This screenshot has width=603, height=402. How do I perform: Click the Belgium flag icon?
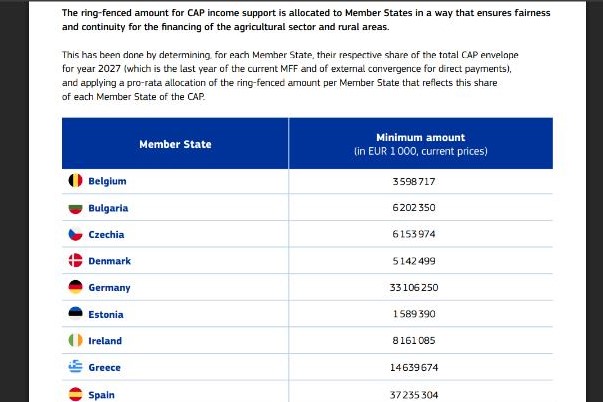point(75,180)
